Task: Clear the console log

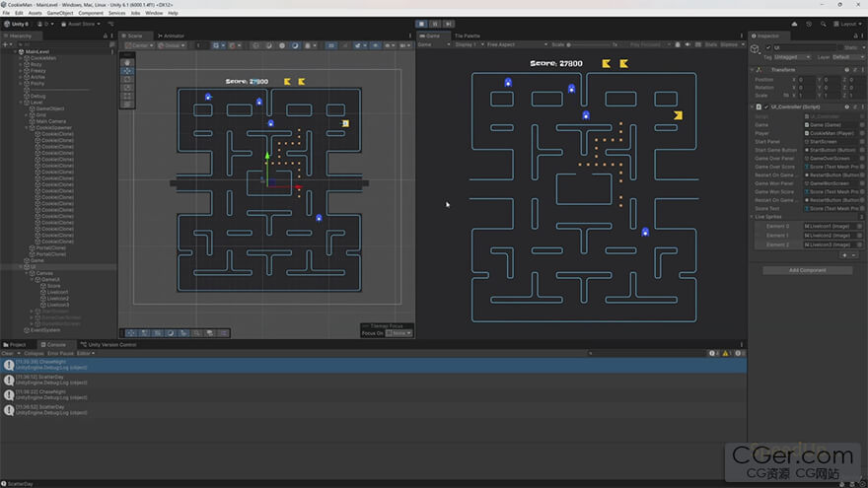Action: pos(8,353)
